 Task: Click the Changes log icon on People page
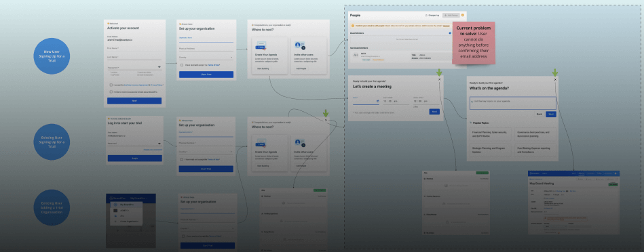point(427,15)
